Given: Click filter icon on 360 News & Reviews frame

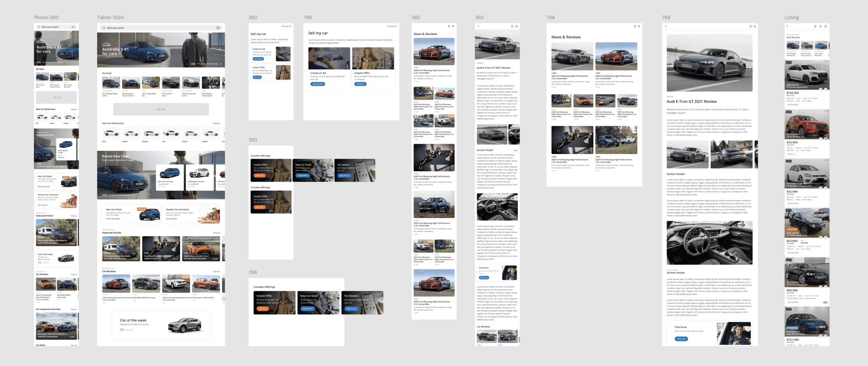Looking at the screenshot, I should tap(449, 26).
